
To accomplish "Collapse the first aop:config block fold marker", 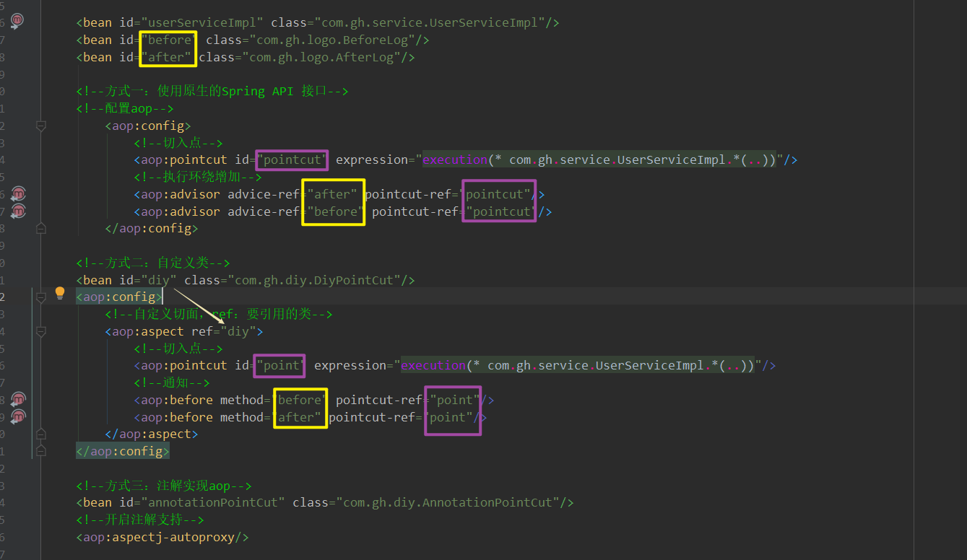I will [x=41, y=126].
